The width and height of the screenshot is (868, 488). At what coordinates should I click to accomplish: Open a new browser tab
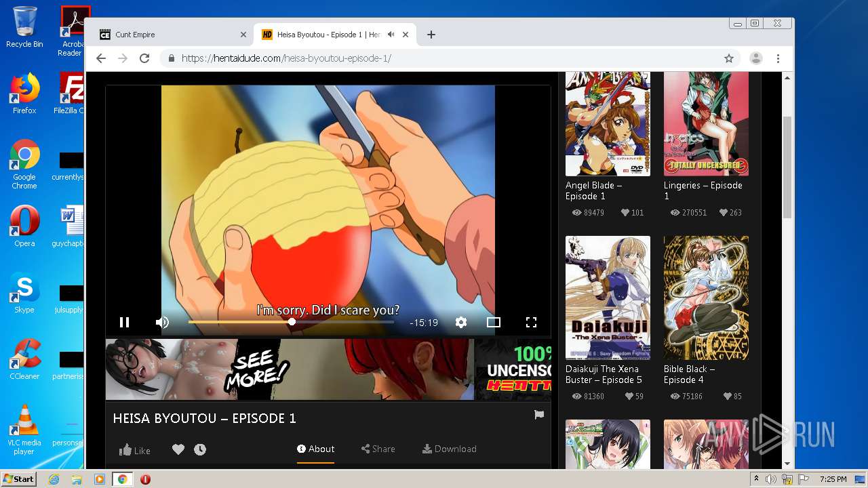[x=431, y=35]
